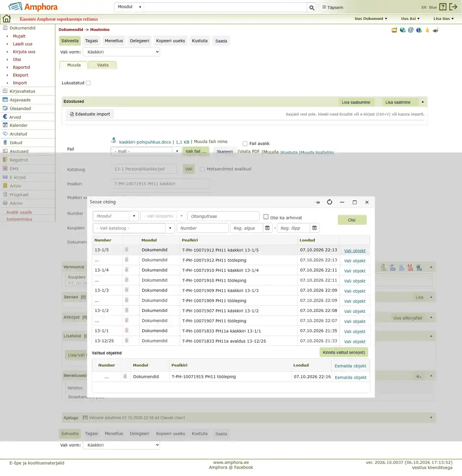The width and height of the screenshot is (462, 476).
Task: Click the Edastuste import button
Action: coord(90,114)
